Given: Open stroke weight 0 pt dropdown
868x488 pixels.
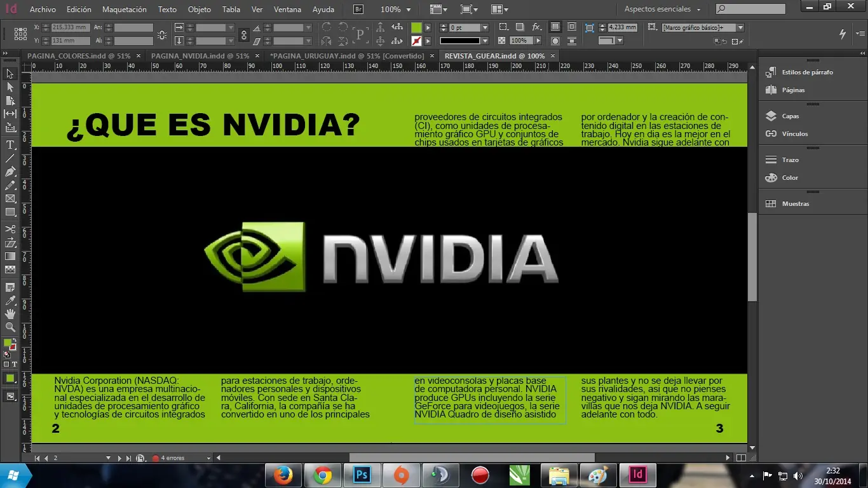Looking at the screenshot, I should [x=485, y=28].
